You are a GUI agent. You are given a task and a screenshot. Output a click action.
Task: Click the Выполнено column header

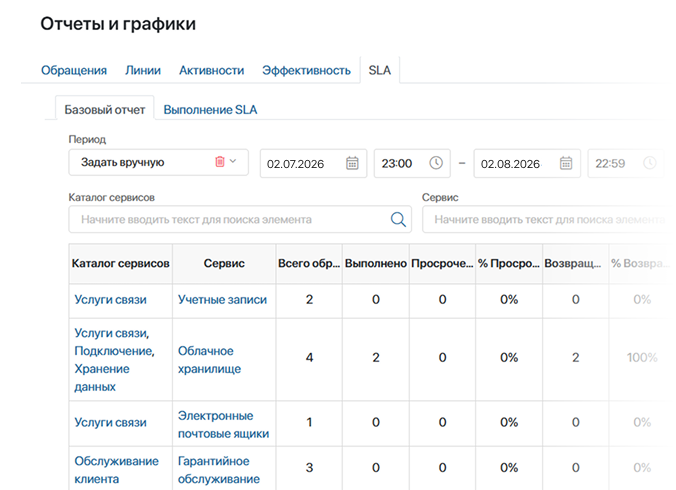click(376, 263)
